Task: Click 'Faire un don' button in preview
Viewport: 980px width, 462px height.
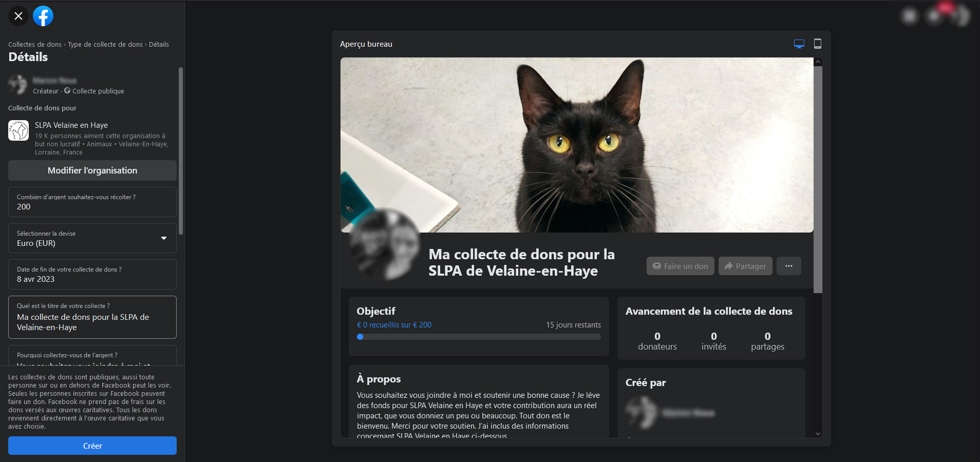Action: 681,266
